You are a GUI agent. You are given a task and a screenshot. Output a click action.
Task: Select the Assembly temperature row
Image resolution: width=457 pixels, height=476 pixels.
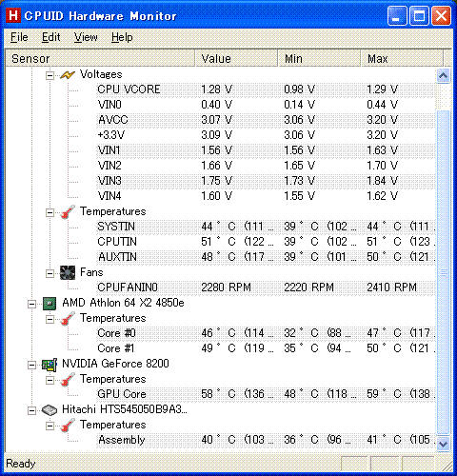(x=266, y=440)
